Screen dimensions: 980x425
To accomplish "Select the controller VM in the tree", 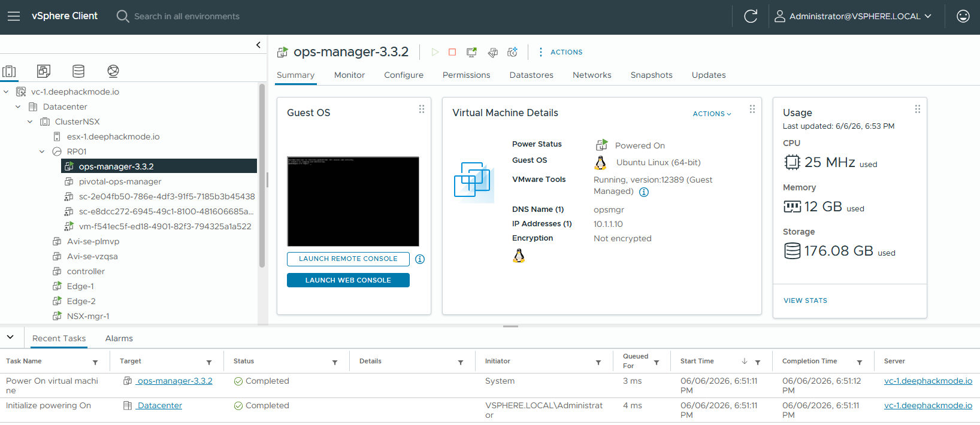I will (x=86, y=271).
